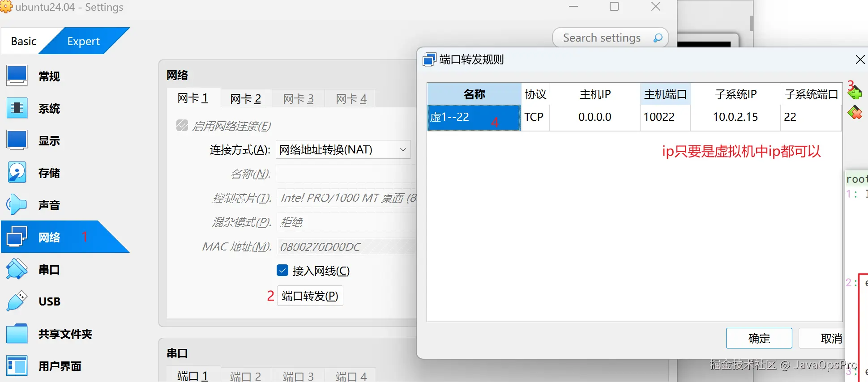Select the 网卡 2 tab
The width and height of the screenshot is (868, 382).
[246, 98]
